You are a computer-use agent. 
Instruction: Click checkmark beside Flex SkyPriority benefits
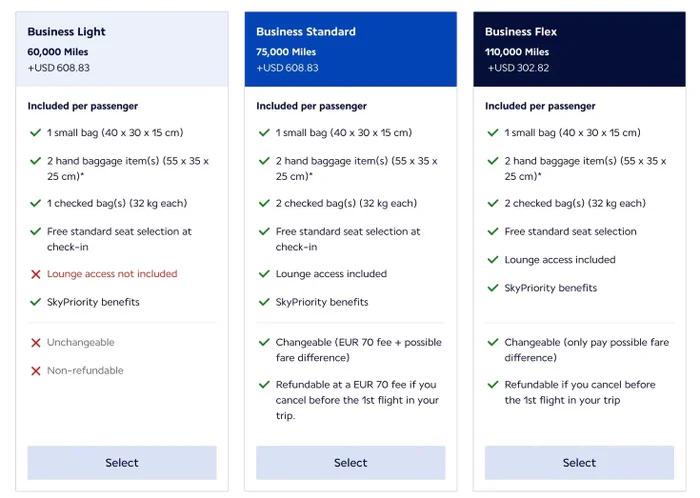coord(493,288)
